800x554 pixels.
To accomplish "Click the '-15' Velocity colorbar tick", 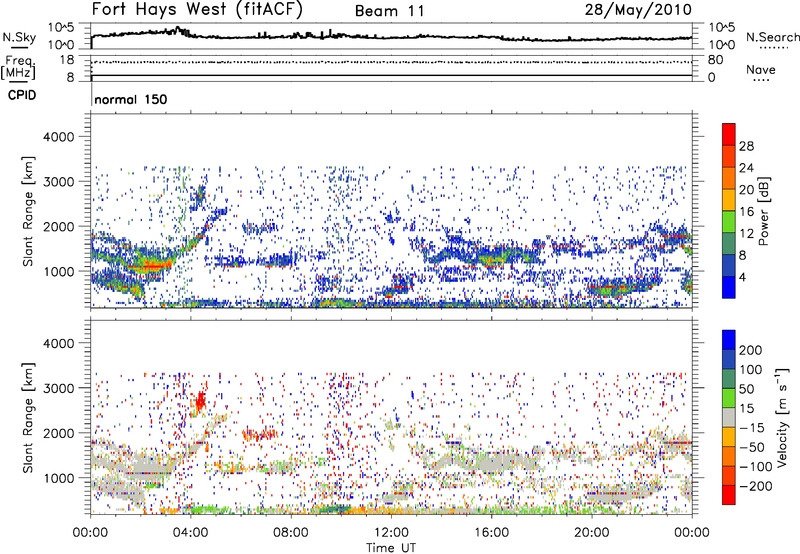I will click(x=752, y=428).
